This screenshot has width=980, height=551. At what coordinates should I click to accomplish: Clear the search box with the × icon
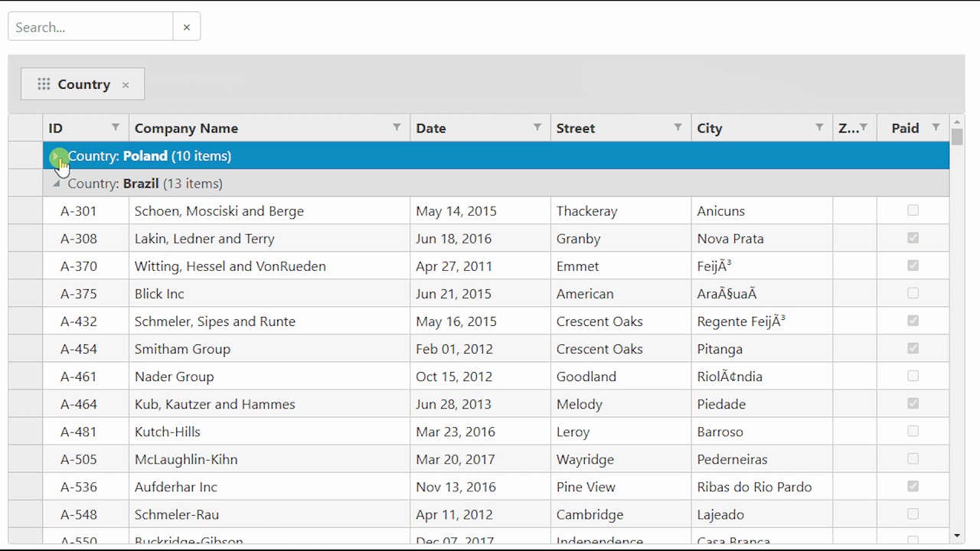(186, 27)
